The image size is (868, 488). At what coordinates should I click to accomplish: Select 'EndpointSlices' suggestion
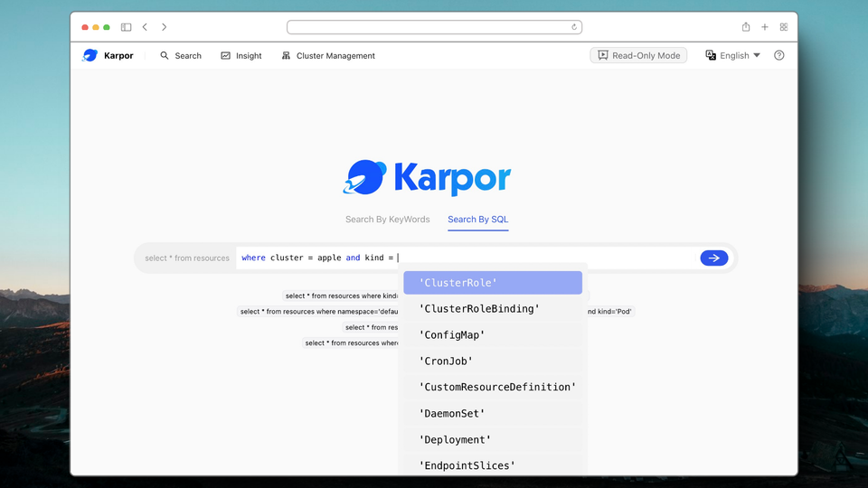493,465
